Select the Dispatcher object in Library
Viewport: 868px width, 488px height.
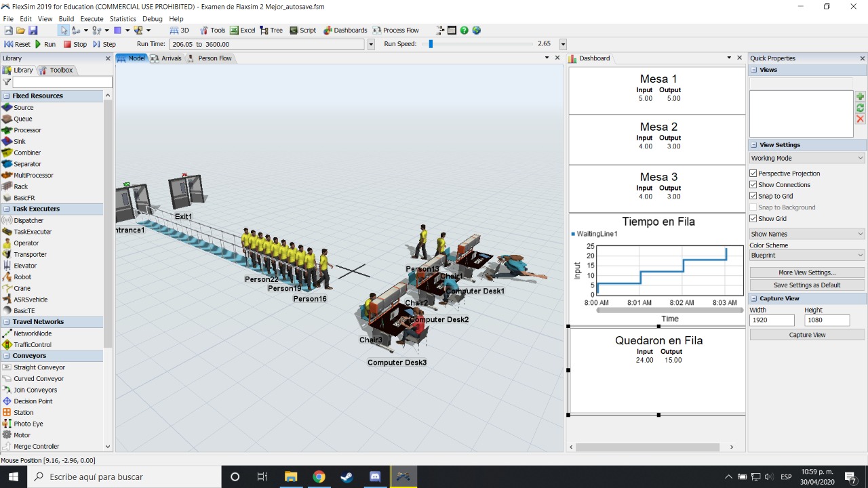[28, 220]
